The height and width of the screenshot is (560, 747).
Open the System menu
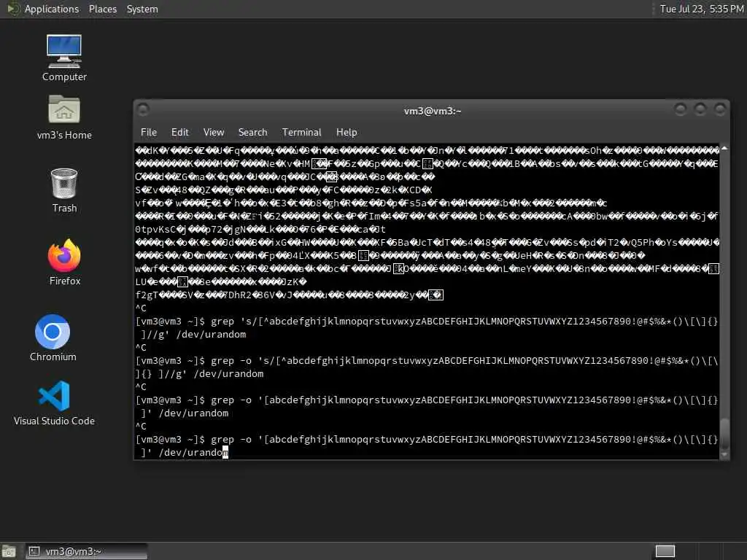(x=142, y=9)
